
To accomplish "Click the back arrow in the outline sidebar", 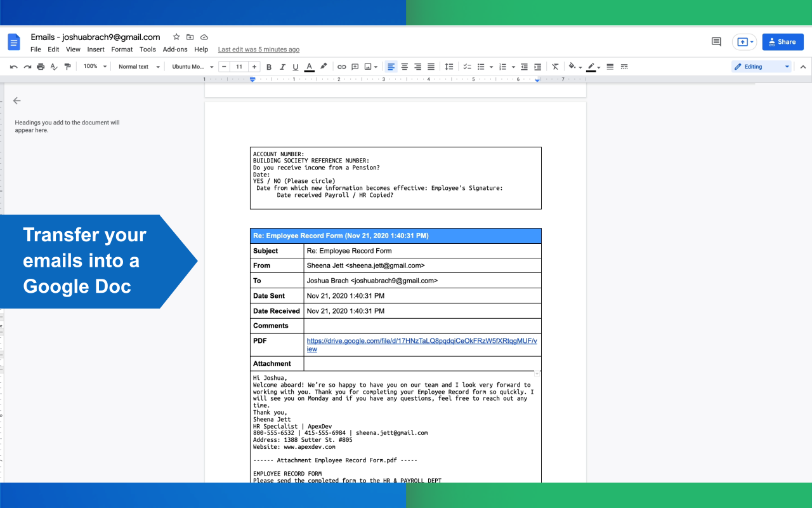I will pyautogui.click(x=16, y=100).
